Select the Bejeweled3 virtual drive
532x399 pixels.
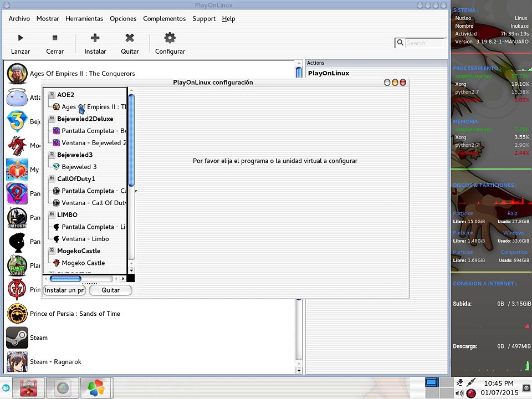pyautogui.click(x=75, y=155)
